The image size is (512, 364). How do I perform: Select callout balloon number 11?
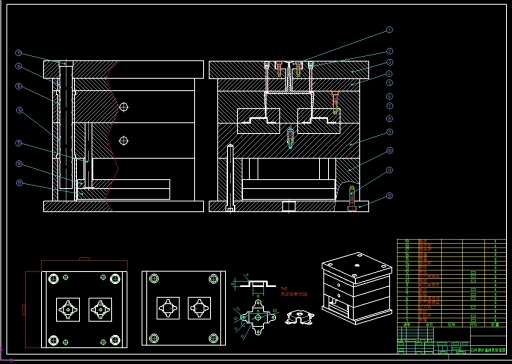pyautogui.click(x=389, y=170)
